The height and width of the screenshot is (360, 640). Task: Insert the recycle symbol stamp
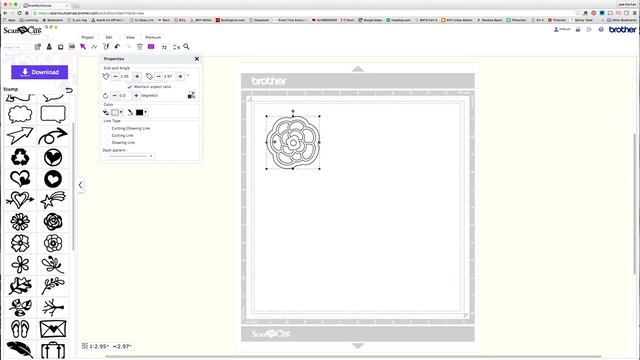(20, 157)
